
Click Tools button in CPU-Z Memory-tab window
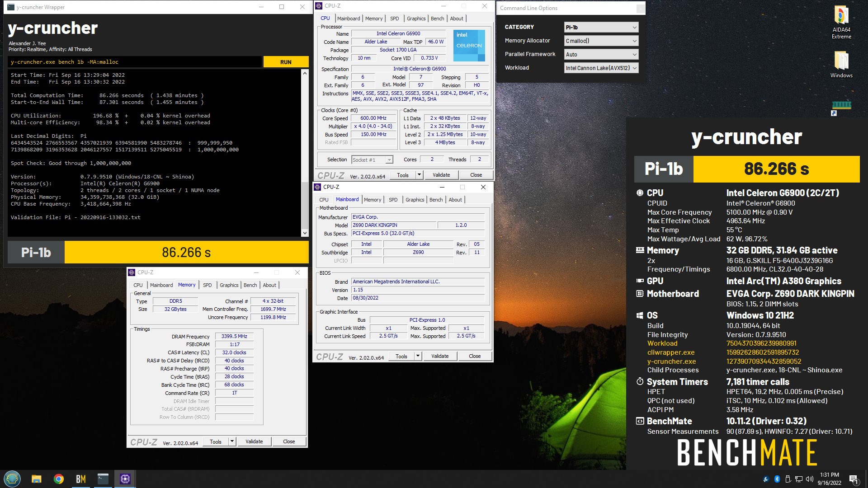click(216, 441)
